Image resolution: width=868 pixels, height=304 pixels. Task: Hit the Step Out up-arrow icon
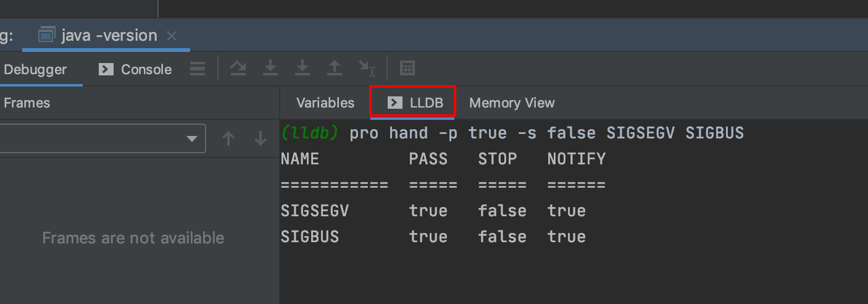coord(334,69)
